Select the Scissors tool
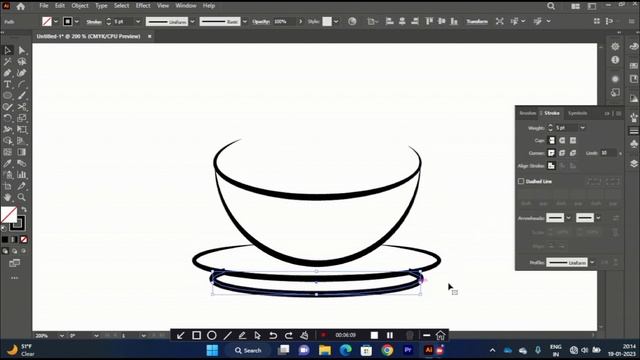Viewport: 640px width, 360px height. coord(22,107)
